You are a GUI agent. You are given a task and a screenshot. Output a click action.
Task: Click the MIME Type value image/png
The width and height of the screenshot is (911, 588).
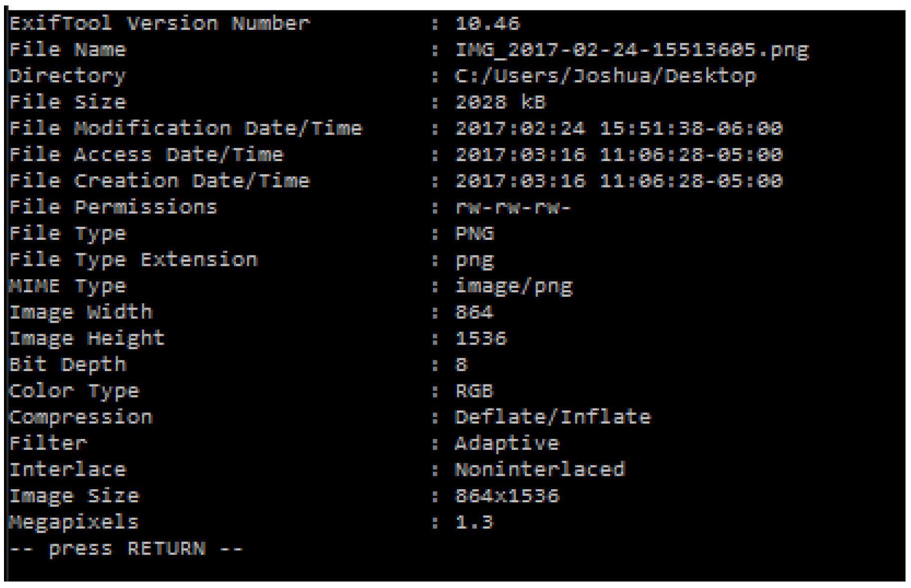point(513,286)
